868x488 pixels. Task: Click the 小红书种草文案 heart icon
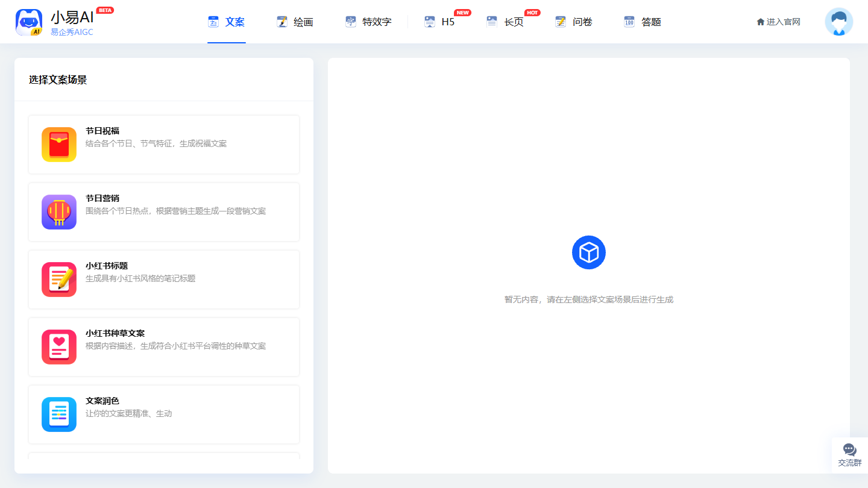[59, 347]
